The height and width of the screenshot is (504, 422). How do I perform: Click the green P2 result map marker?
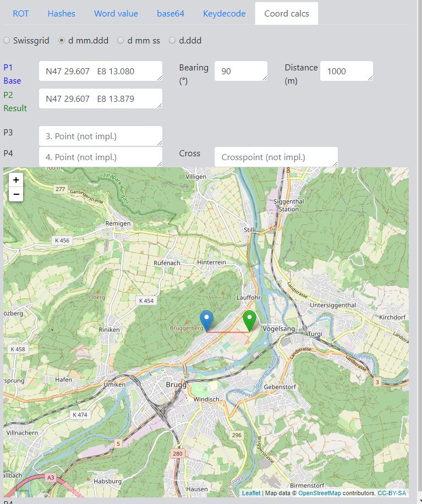[x=249, y=321]
